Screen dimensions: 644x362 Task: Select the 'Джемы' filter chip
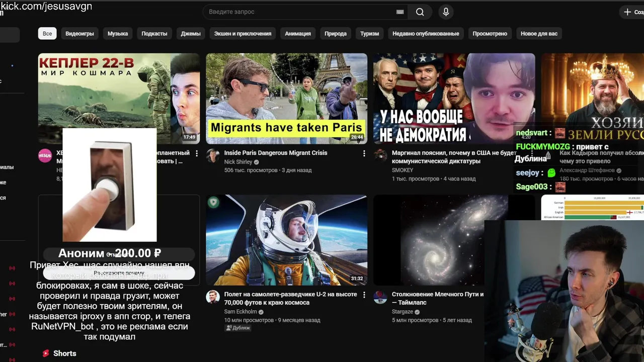click(x=191, y=34)
